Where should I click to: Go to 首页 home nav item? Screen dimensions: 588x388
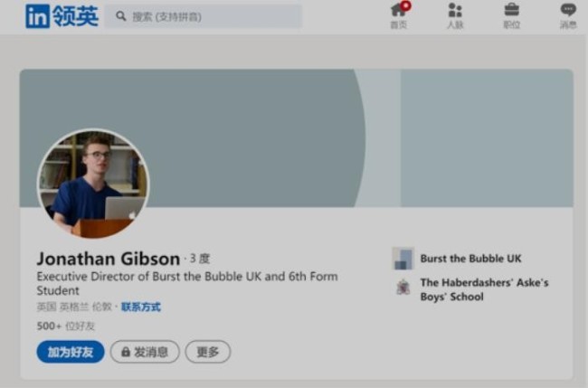[x=399, y=15]
